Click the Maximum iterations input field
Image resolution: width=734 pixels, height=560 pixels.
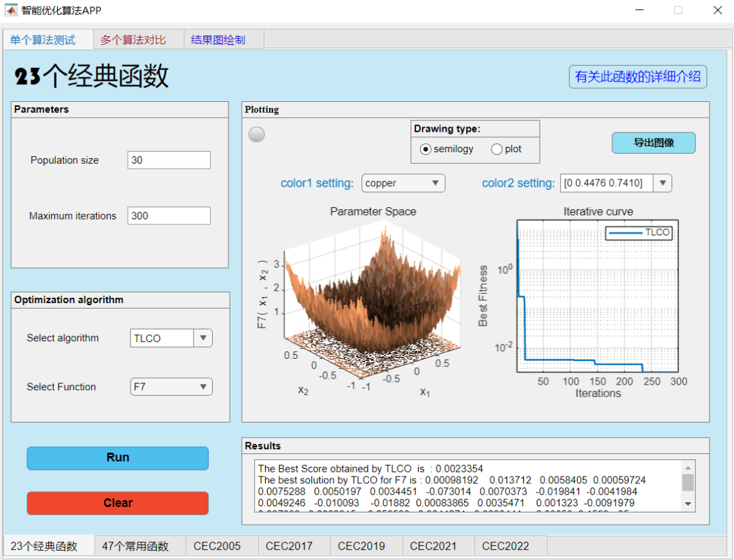[169, 216]
